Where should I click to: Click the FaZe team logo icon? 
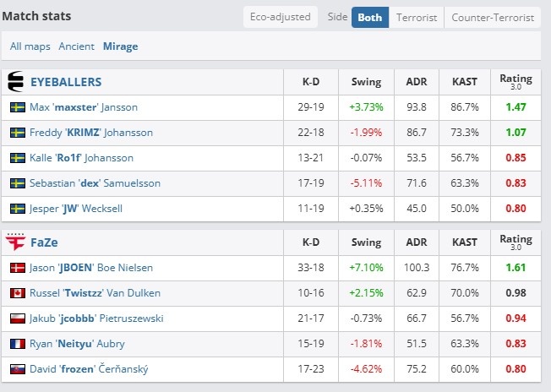[16, 242]
